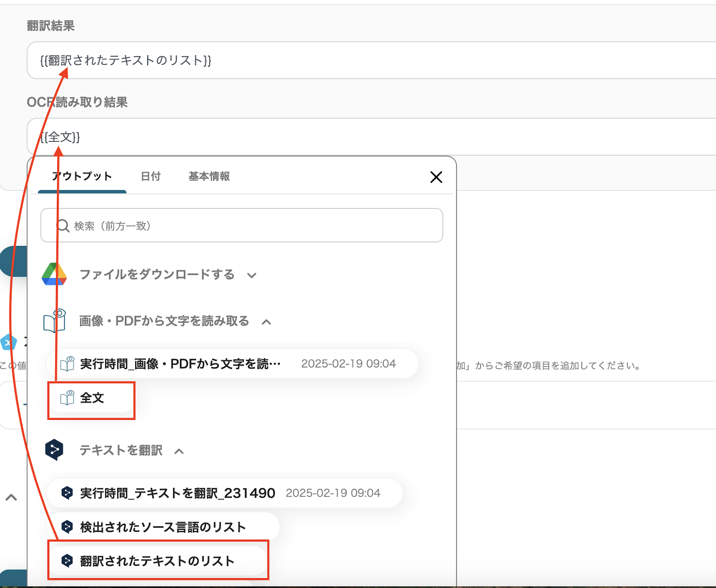This screenshot has height=588, width=716.
Task: Switch to the 日付 tab
Action: (x=150, y=176)
